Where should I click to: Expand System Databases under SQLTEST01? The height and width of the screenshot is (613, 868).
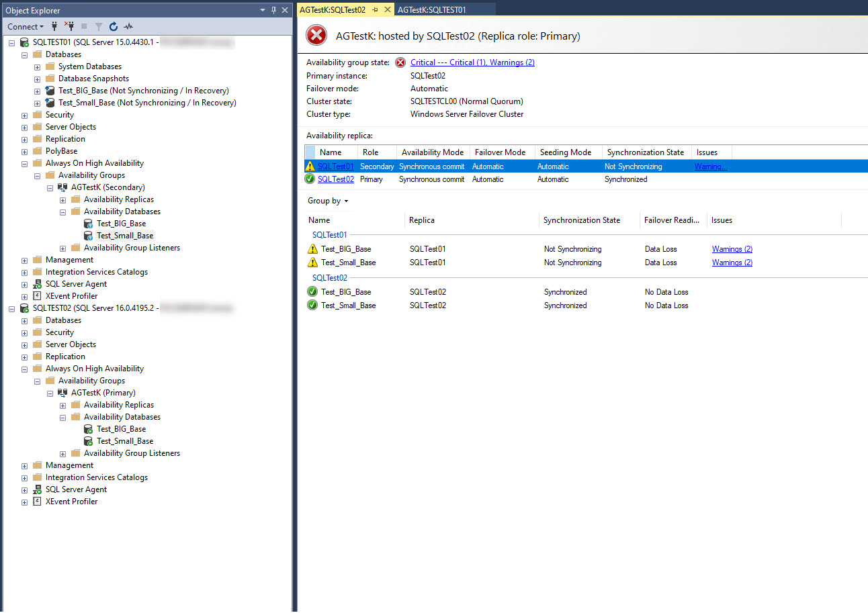click(x=38, y=66)
